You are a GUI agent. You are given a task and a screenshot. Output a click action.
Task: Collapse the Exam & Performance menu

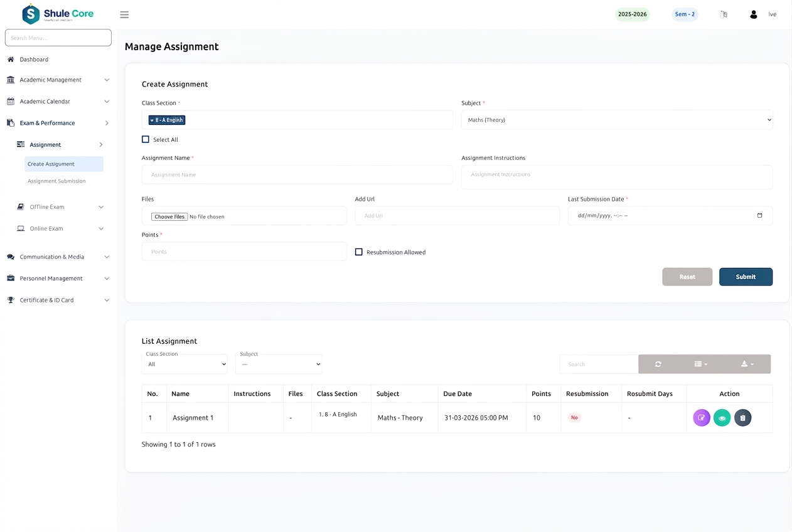pos(58,123)
